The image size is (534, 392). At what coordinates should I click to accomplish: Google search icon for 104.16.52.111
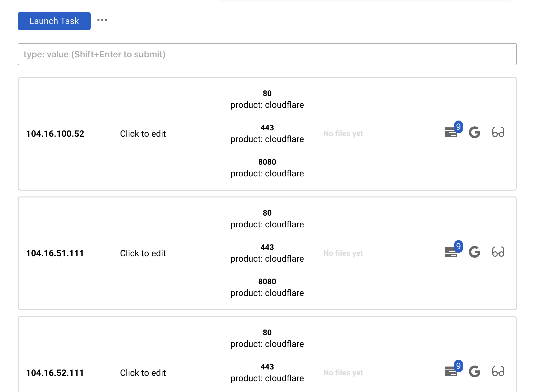tap(474, 372)
